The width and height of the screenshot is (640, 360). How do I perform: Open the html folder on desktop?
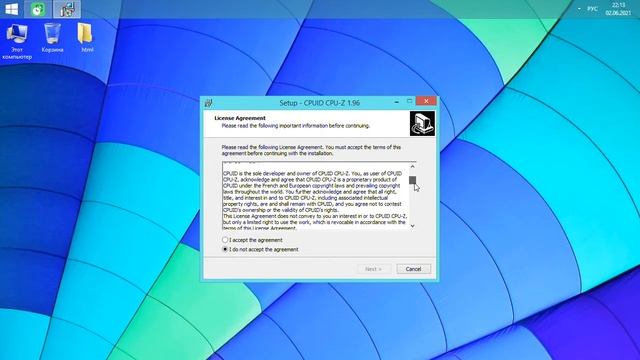[x=87, y=38]
